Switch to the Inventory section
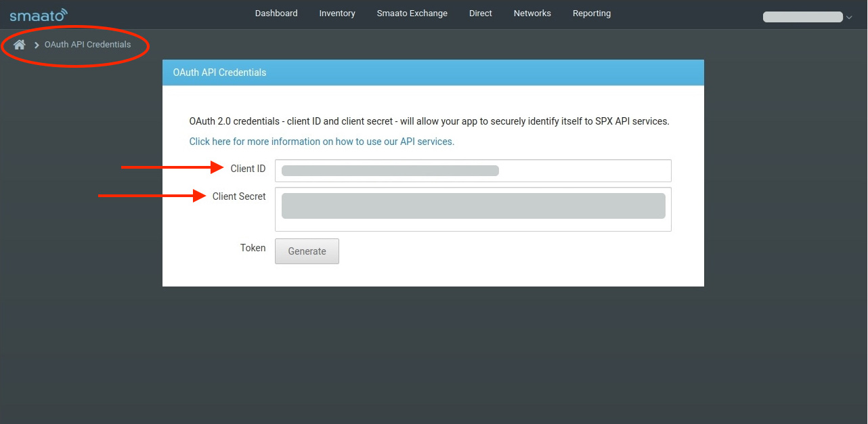Image resolution: width=868 pixels, height=424 pixels. click(x=337, y=14)
